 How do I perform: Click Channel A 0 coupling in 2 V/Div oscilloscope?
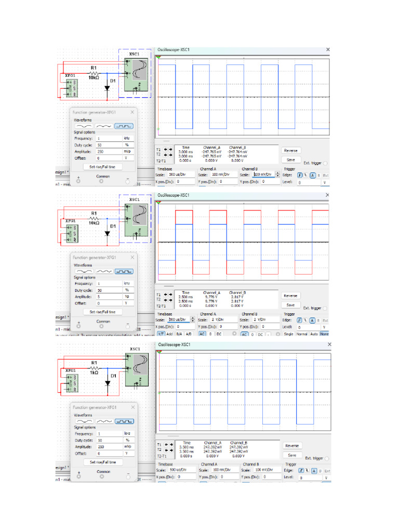pyautogui.click(x=210, y=334)
